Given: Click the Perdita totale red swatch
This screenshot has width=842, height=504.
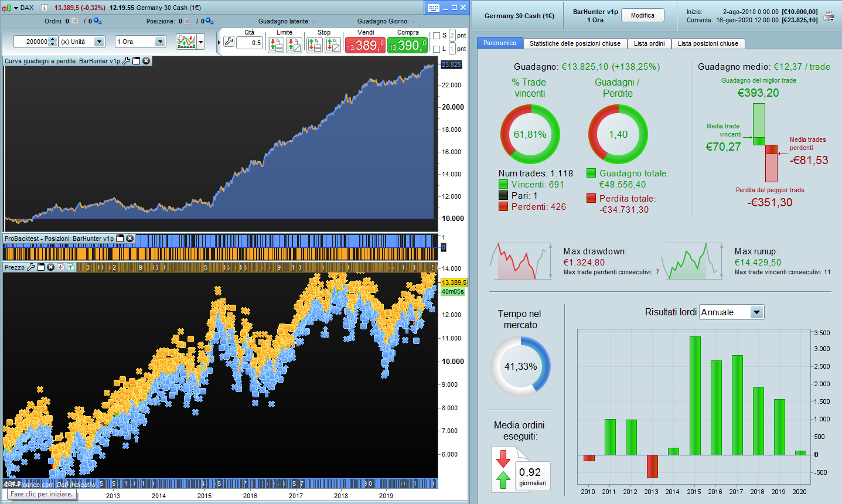Looking at the screenshot, I should point(591,198).
